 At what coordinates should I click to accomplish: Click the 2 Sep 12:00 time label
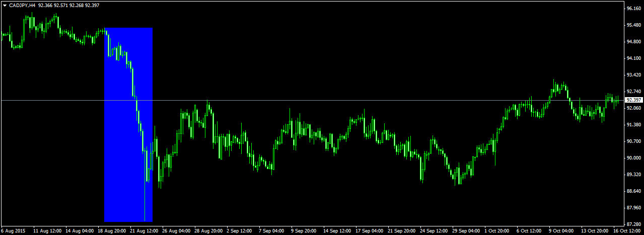tap(239, 231)
